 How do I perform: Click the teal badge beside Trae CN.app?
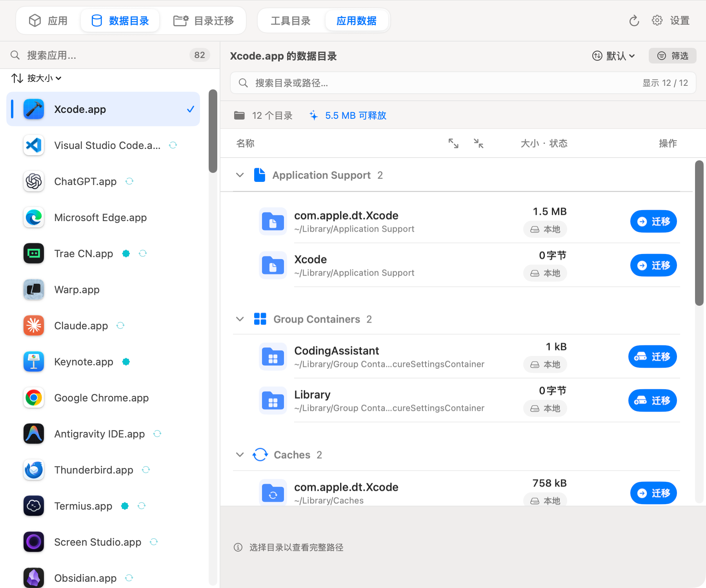126,254
